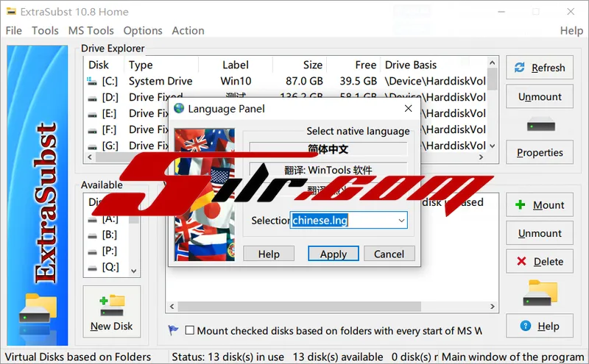Click the Properties button

point(540,152)
